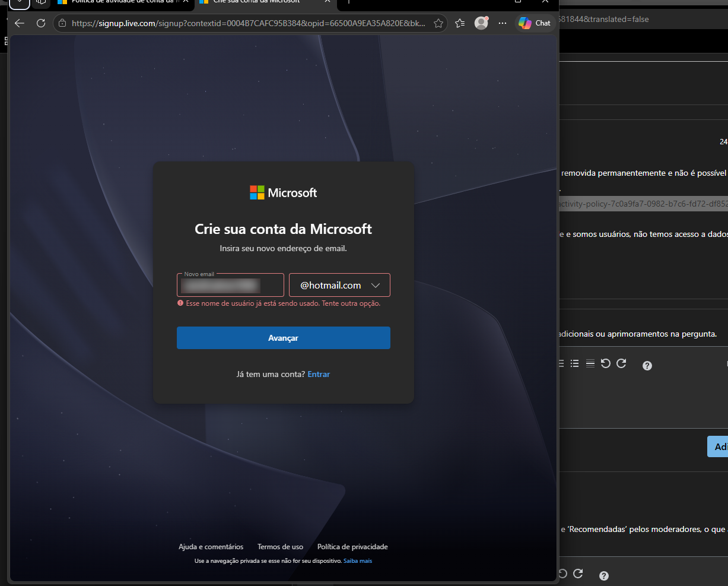
Task: Click the blue Adi button in background window
Action: click(x=718, y=446)
